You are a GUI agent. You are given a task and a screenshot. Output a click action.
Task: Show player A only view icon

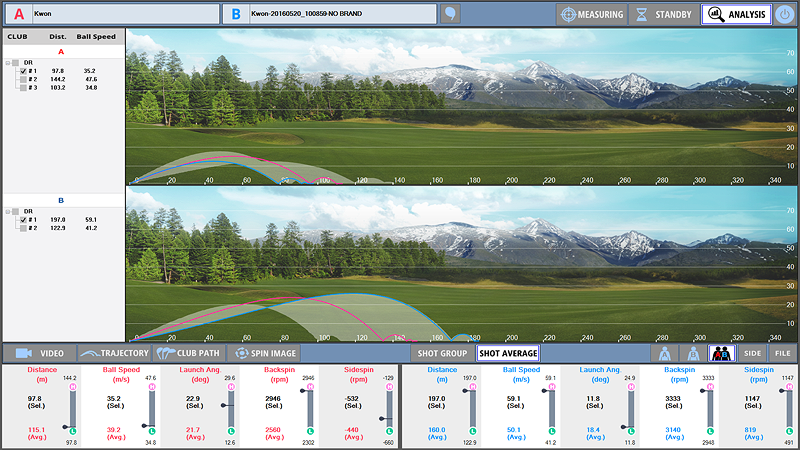tap(664, 353)
